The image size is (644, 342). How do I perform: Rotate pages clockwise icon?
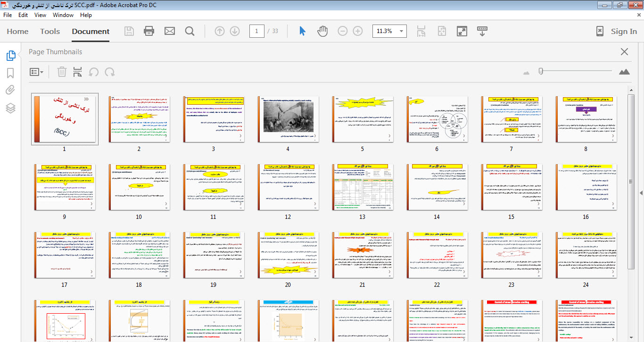[110, 72]
